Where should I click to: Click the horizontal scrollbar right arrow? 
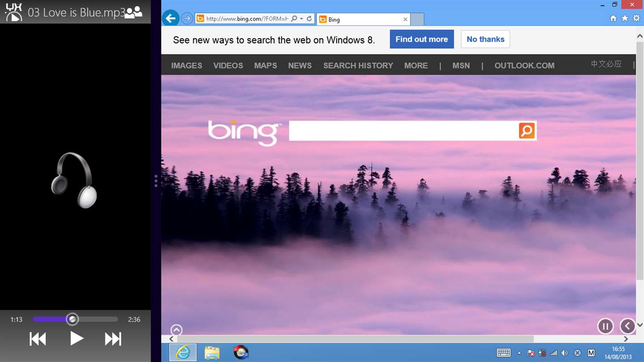pyautogui.click(x=626, y=339)
